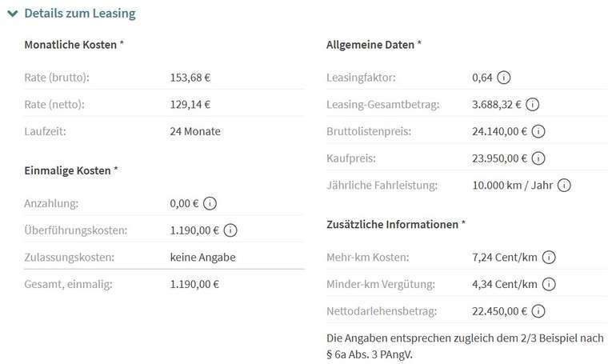Click the Laufzeit value 24 Monate
Viewport: 616px width, 364px height.
(195, 131)
